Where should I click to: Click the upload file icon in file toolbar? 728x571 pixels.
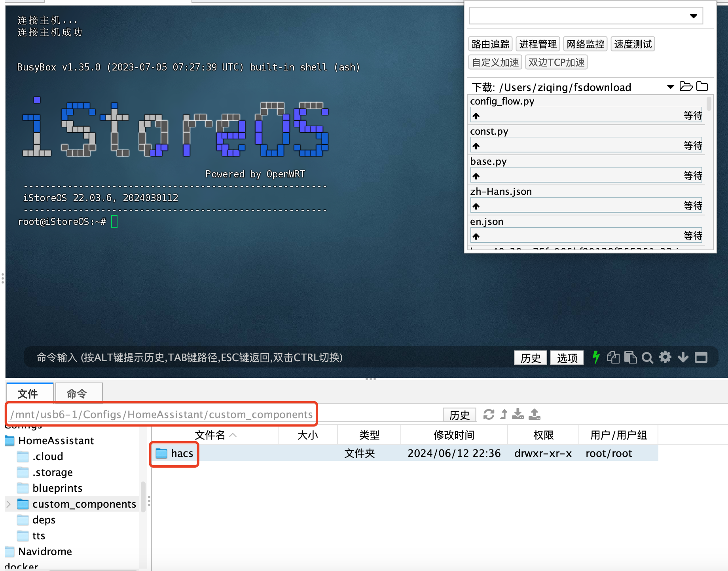click(x=534, y=414)
